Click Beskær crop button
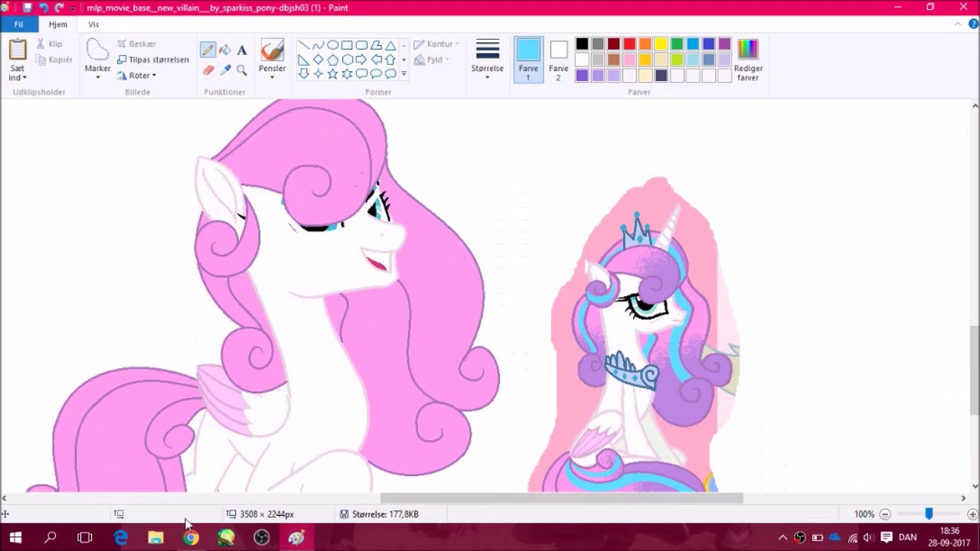The image size is (980, 551). point(137,44)
